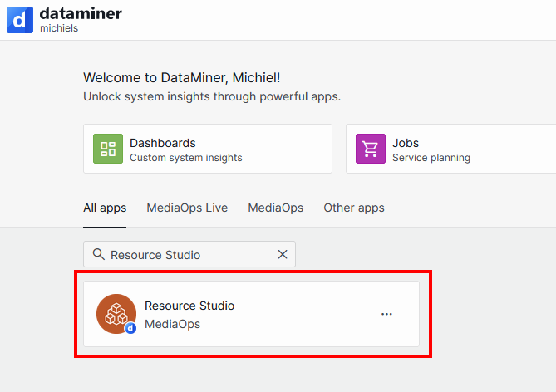
Task: Click the DataMiner logo icon
Action: [x=20, y=20]
